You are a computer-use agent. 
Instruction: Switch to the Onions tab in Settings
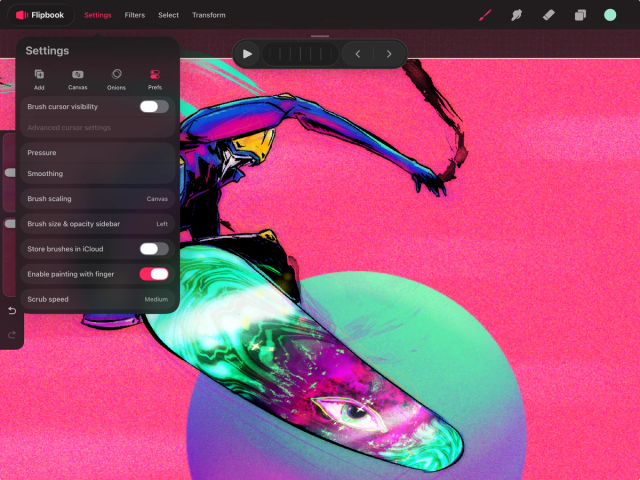[116, 80]
